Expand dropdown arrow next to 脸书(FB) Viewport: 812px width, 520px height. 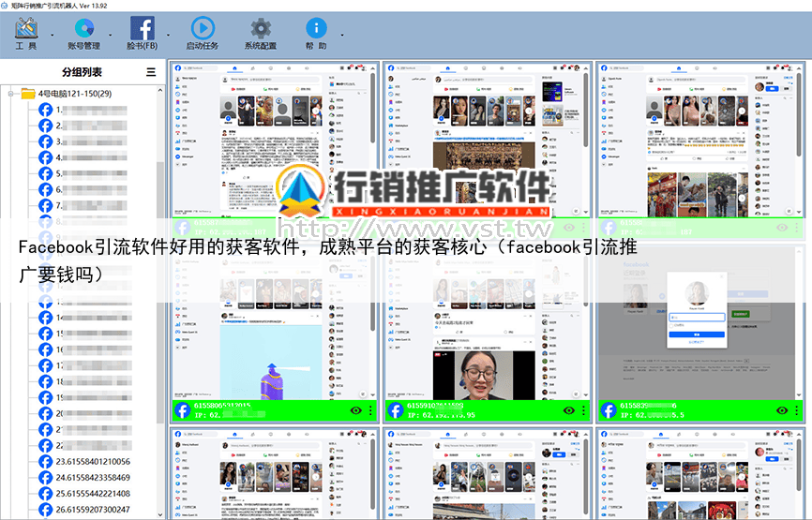[x=168, y=36]
